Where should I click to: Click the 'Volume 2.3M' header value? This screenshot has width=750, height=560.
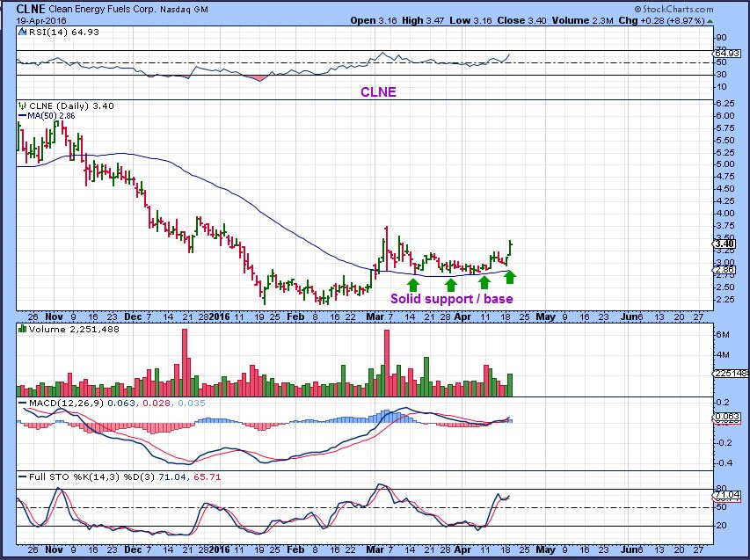[x=582, y=20]
